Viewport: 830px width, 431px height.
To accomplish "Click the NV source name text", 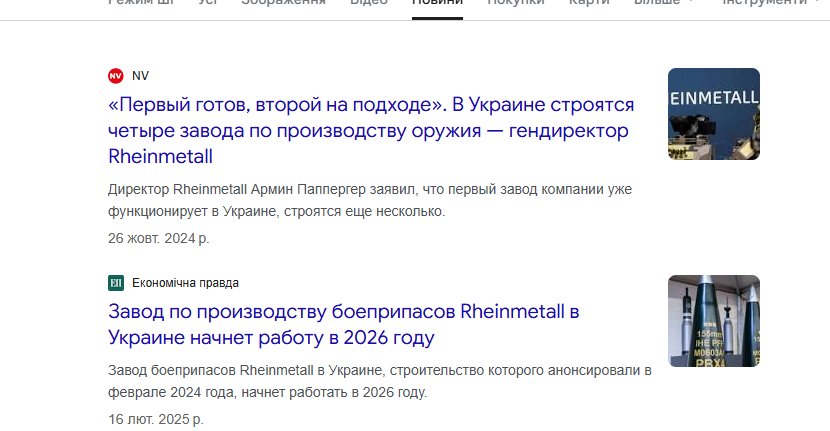I will point(140,76).
